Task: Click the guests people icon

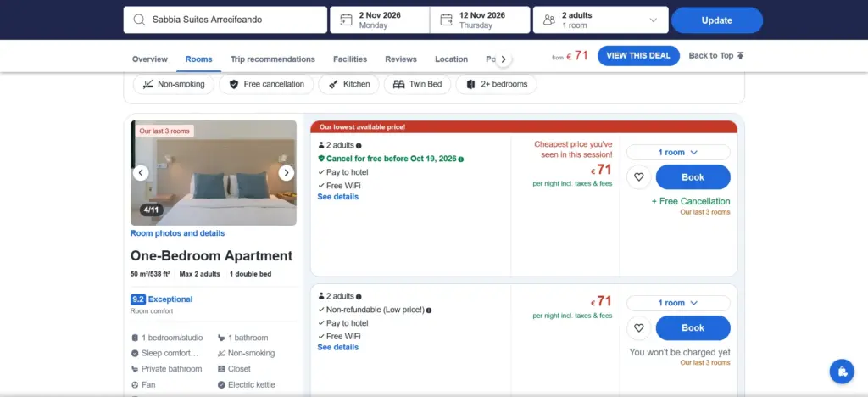Action: (549, 20)
